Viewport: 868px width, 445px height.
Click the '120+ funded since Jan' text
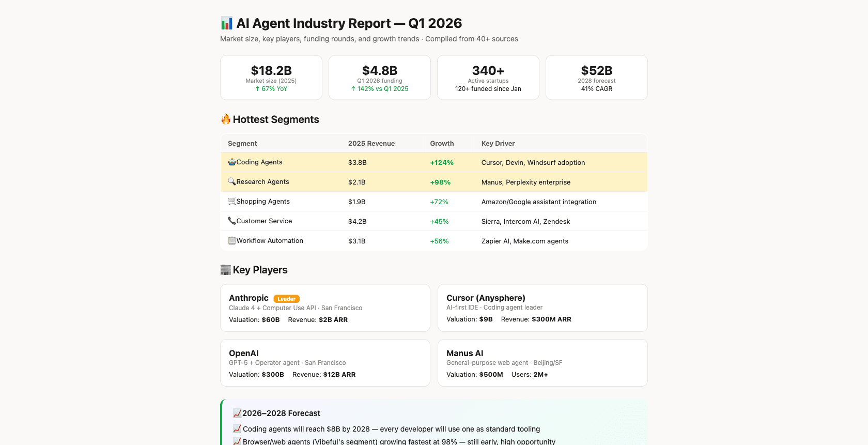point(488,89)
